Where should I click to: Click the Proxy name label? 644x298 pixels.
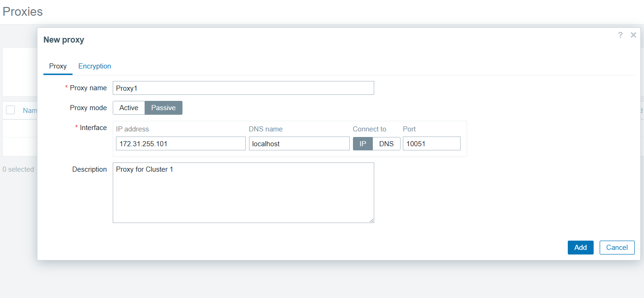point(88,88)
